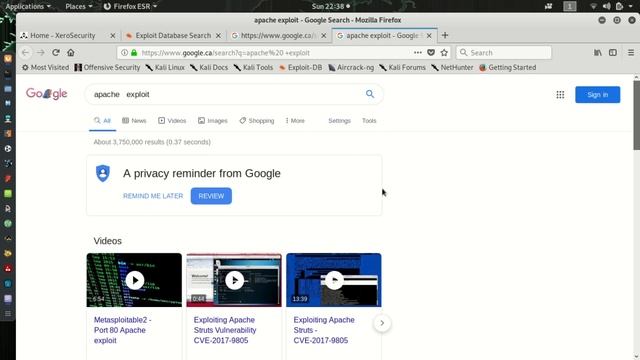
Task: Switch to Exploit Database Search tab
Action: tap(173, 36)
